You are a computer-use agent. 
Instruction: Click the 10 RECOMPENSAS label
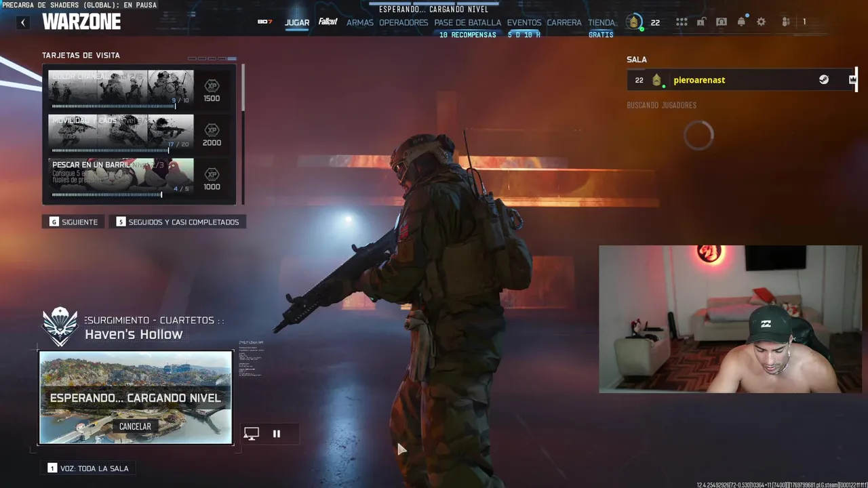(x=468, y=35)
